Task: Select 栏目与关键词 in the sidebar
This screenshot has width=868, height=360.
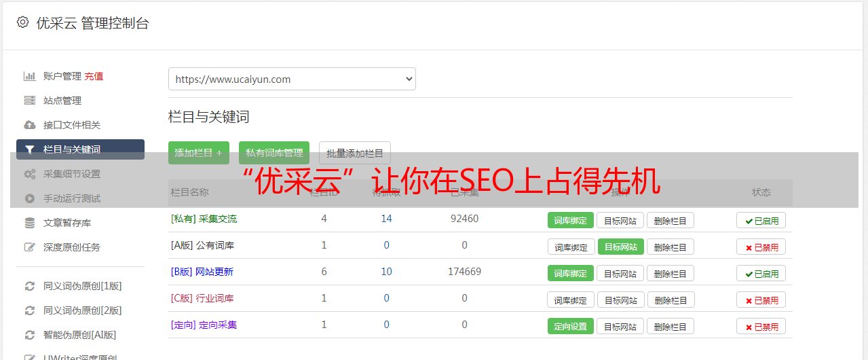Action: (x=80, y=149)
